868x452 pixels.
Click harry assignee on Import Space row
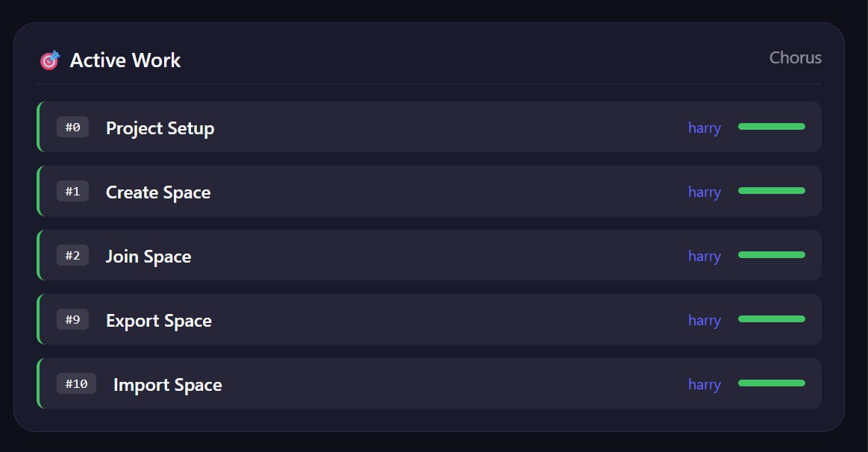coord(704,385)
